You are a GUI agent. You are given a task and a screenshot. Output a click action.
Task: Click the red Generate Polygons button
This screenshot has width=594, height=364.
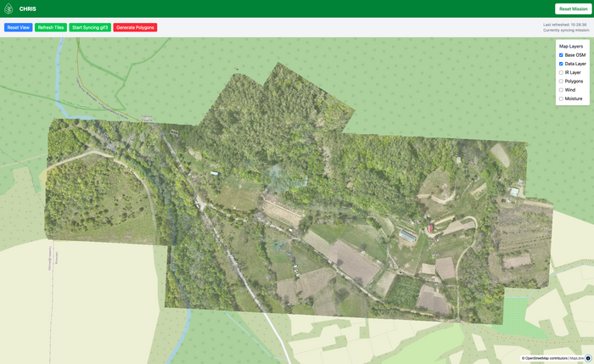(135, 27)
